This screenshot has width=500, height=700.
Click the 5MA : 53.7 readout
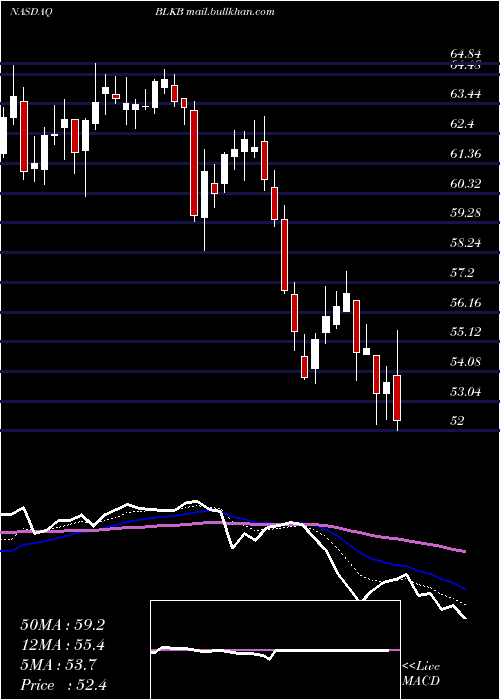pyautogui.click(x=58, y=665)
